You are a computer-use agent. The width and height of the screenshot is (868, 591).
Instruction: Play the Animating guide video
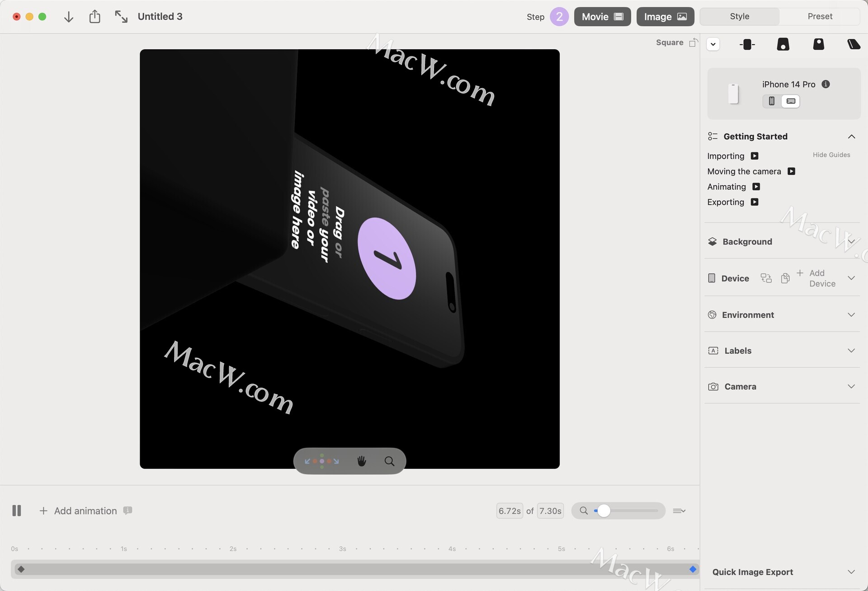pyautogui.click(x=756, y=187)
